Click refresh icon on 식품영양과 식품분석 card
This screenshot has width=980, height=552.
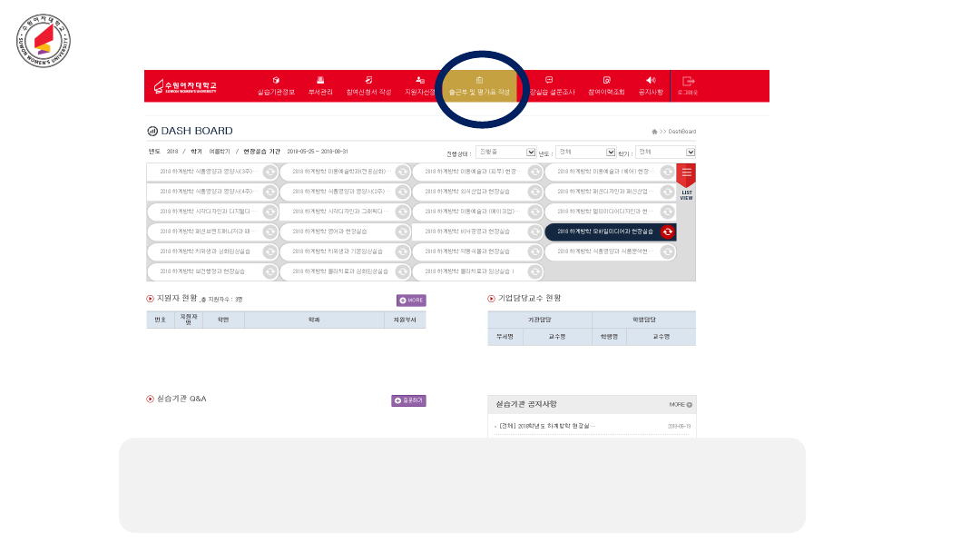668,251
